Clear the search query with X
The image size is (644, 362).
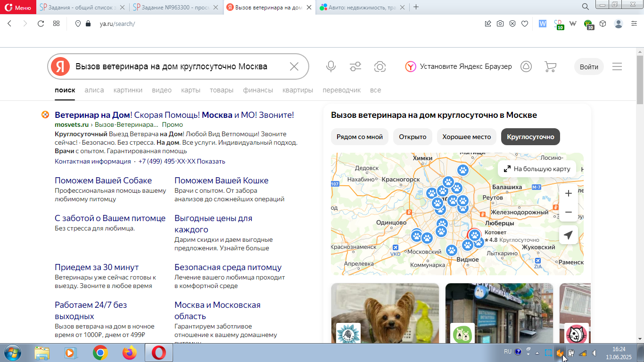click(x=294, y=66)
